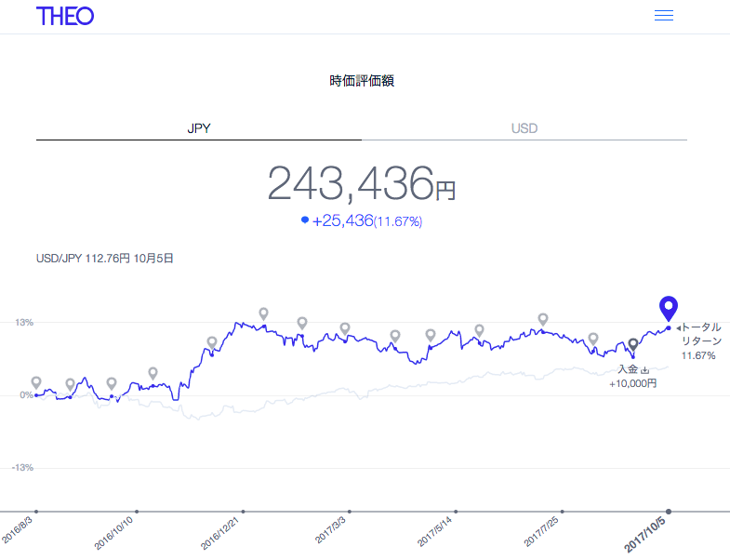Click the 時価評価額 heading

[x=362, y=81]
